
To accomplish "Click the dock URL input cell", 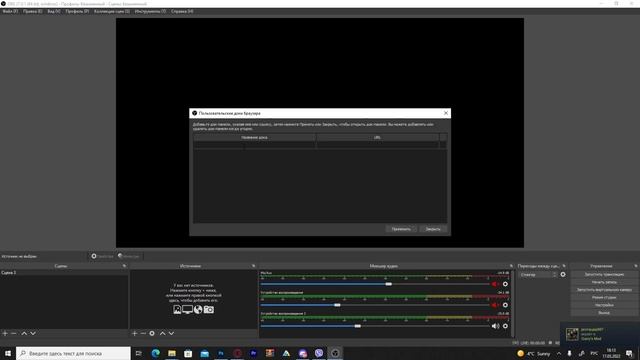I will point(378,144).
